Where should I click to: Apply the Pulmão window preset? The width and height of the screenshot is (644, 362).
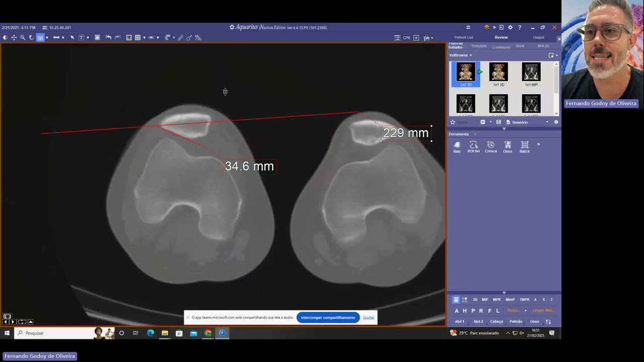[516, 322]
